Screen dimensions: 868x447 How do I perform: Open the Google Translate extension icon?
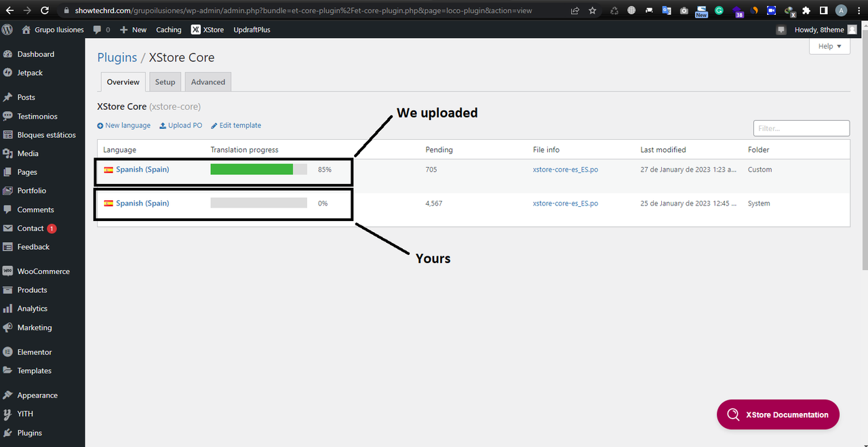click(667, 10)
